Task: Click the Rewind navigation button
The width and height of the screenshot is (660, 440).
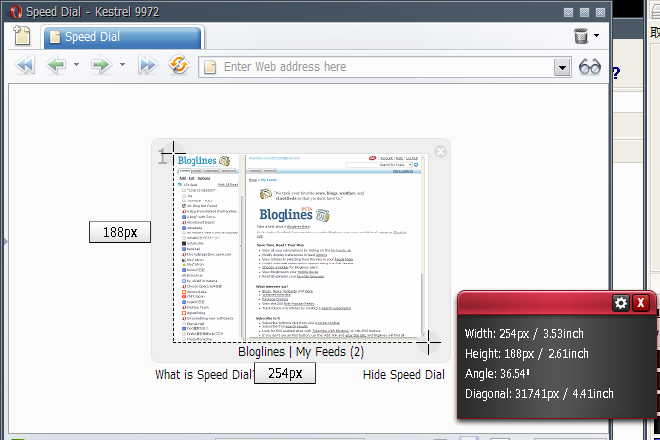Action: 25,65
